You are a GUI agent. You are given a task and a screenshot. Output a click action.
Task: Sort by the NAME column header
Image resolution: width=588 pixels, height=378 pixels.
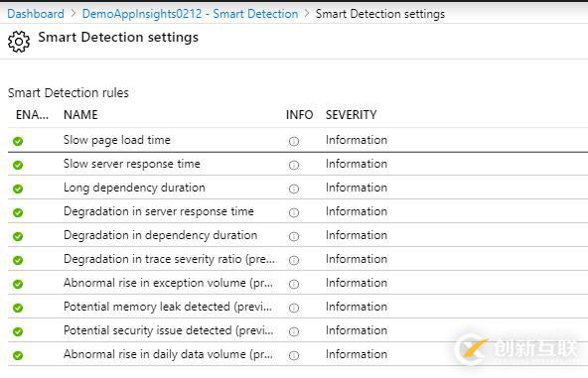click(x=80, y=115)
